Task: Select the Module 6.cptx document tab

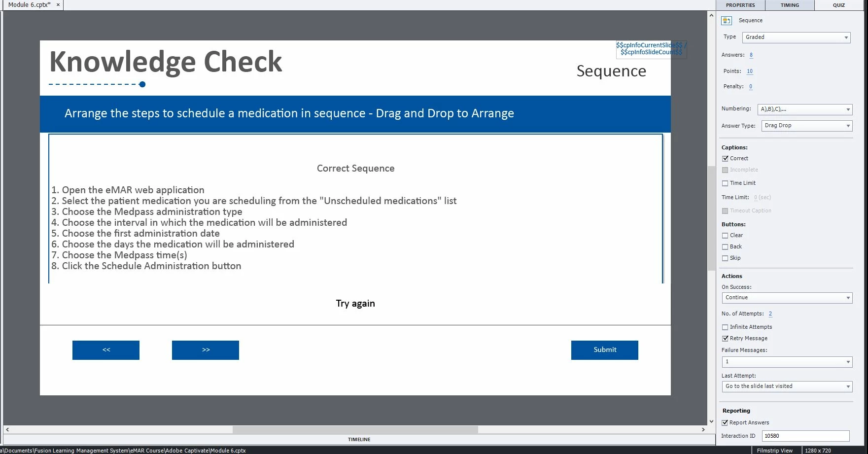Action: tap(29, 4)
